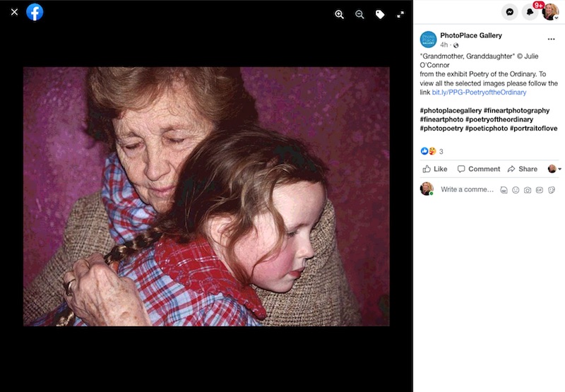Open Messenger from the top bar

click(x=509, y=12)
